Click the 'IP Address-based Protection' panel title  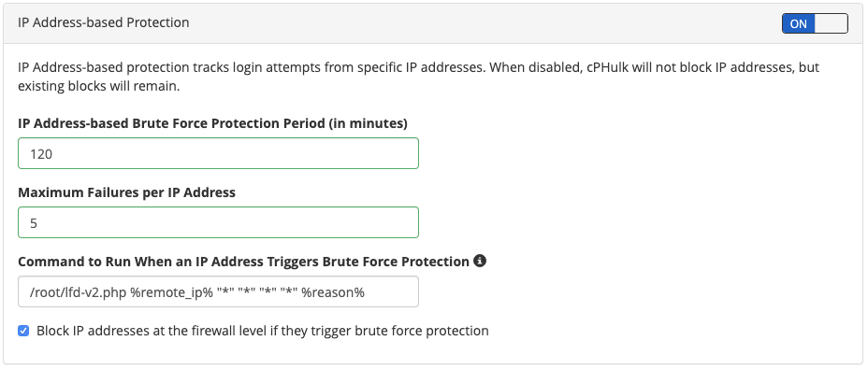click(104, 22)
